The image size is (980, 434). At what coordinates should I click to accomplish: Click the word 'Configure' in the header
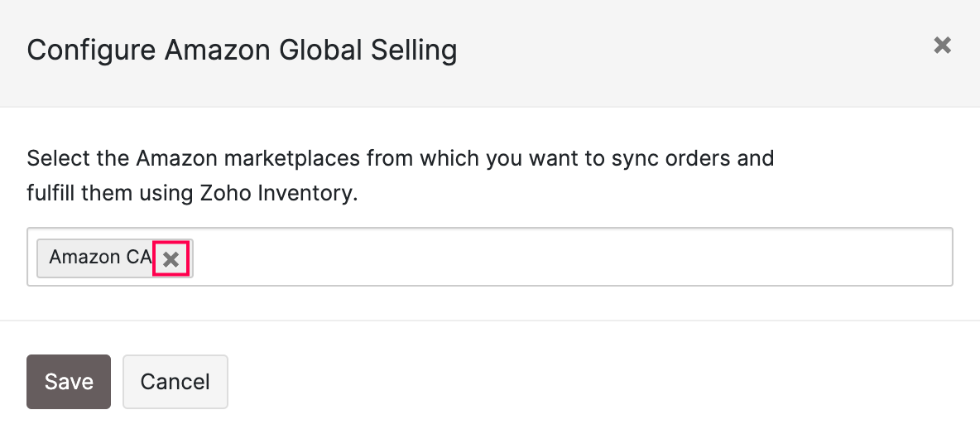click(x=91, y=51)
